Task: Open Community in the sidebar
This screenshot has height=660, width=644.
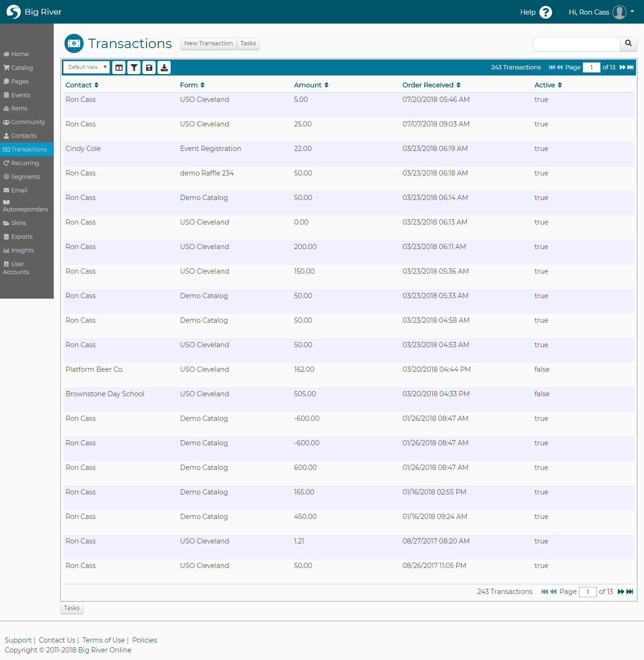Action: (27, 122)
